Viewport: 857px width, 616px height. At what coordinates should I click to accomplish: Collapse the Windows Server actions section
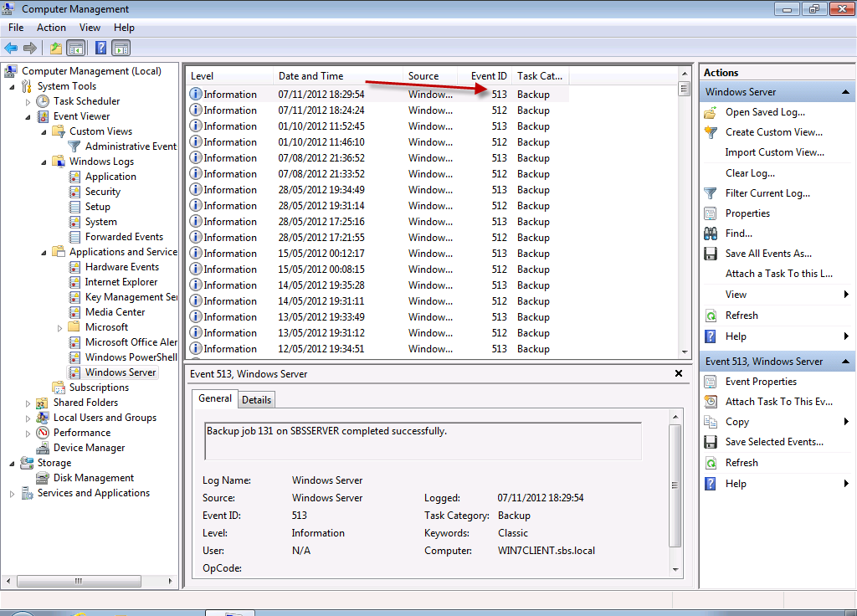[x=845, y=92]
